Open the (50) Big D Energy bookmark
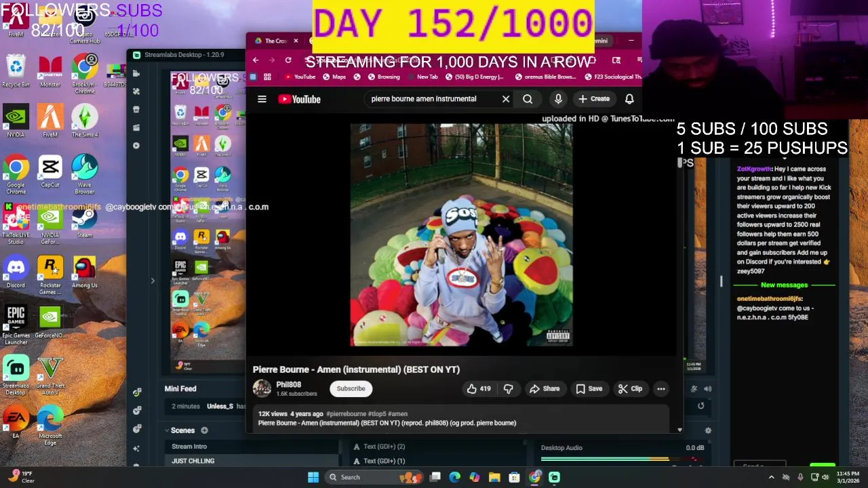 pyautogui.click(x=475, y=77)
